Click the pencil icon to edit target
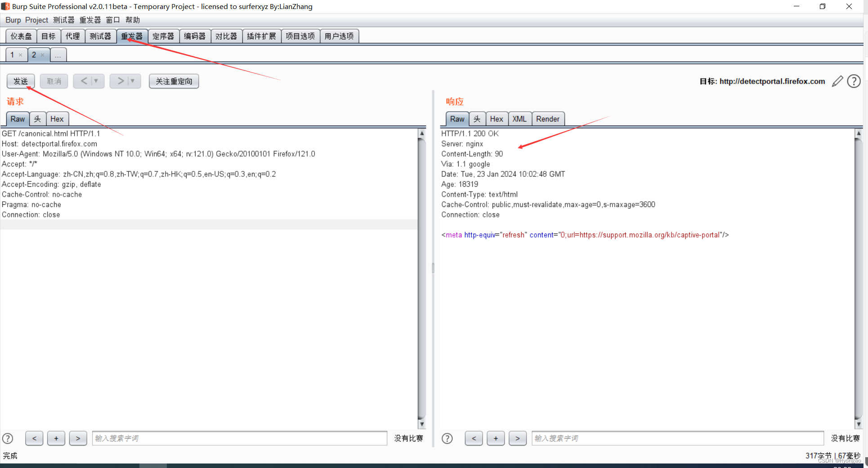The height and width of the screenshot is (468, 868). click(837, 81)
